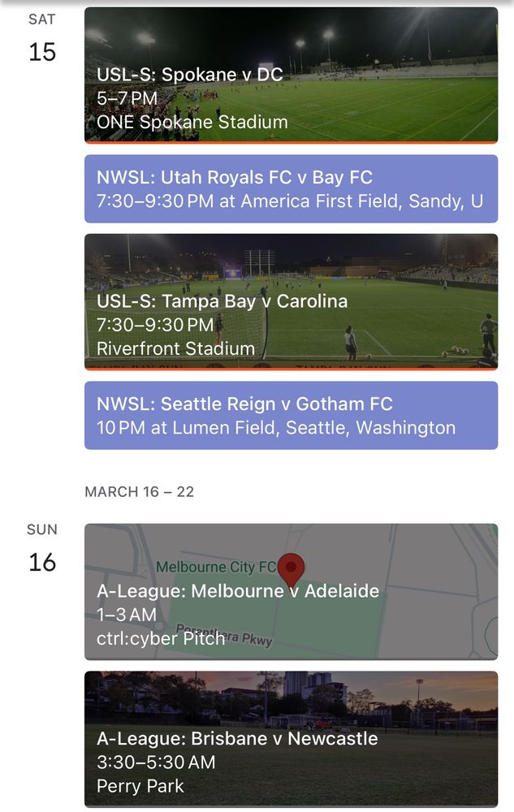Click the 10 PM at Lumen Field line

[275, 427]
